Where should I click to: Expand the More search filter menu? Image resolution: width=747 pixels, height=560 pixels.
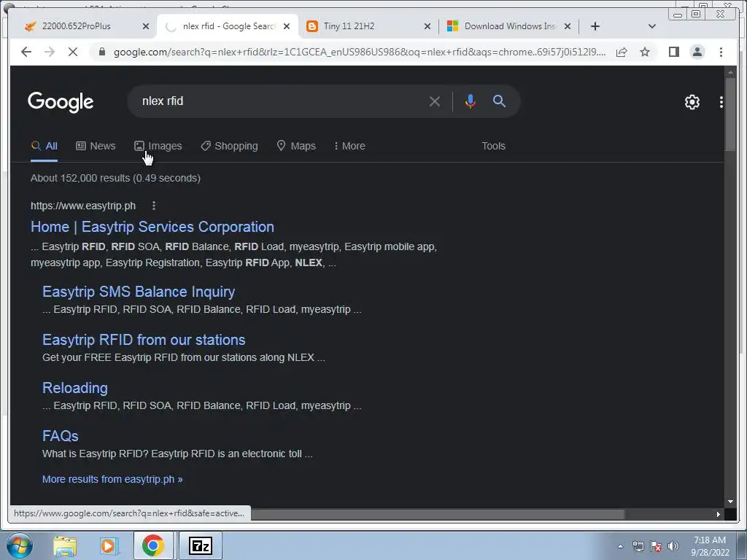[x=349, y=146]
